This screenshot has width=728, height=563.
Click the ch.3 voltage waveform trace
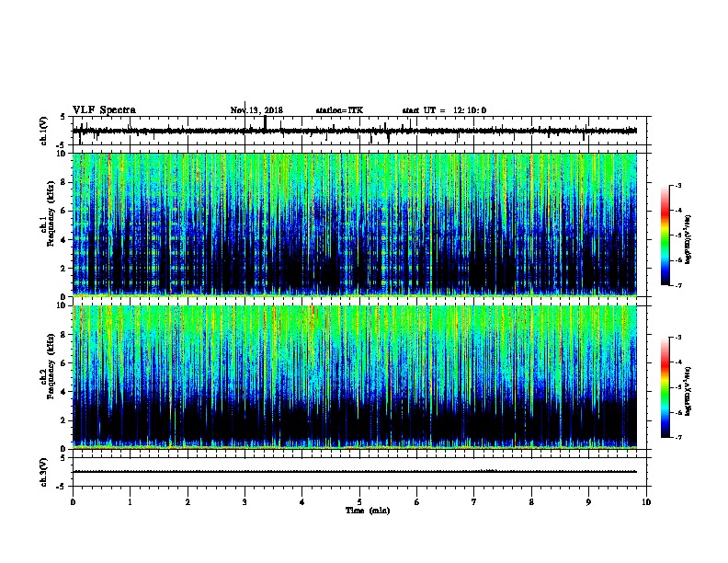click(x=355, y=472)
